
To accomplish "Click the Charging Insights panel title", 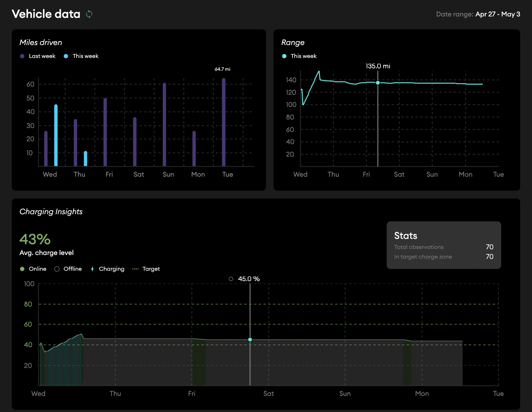I will coord(51,212).
